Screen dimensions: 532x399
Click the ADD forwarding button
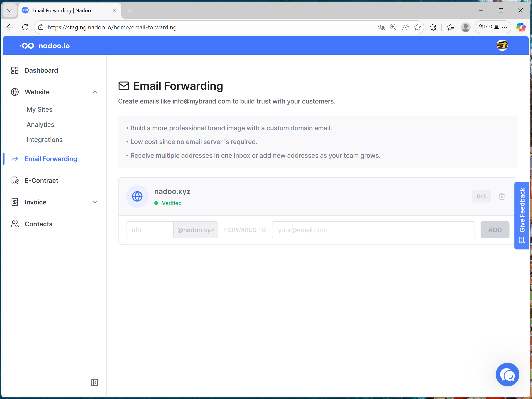click(x=495, y=230)
